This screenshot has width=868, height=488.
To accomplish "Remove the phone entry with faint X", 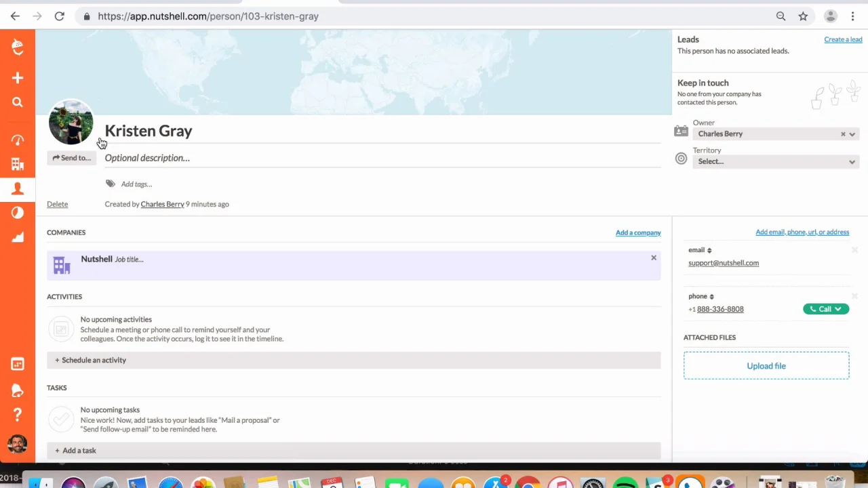I will [x=854, y=296].
